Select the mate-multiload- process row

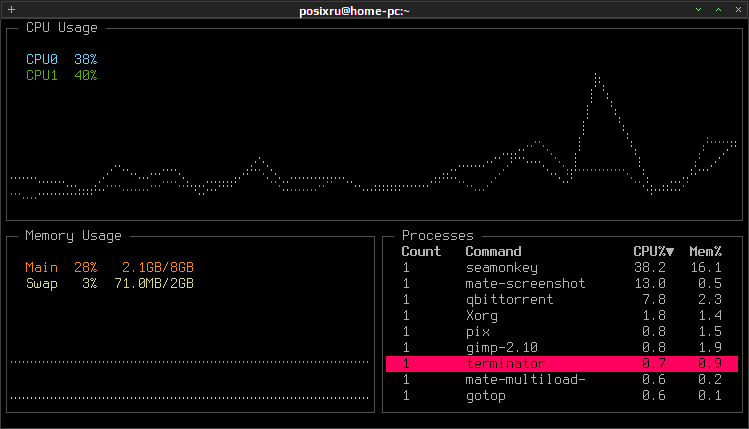tap(562, 380)
